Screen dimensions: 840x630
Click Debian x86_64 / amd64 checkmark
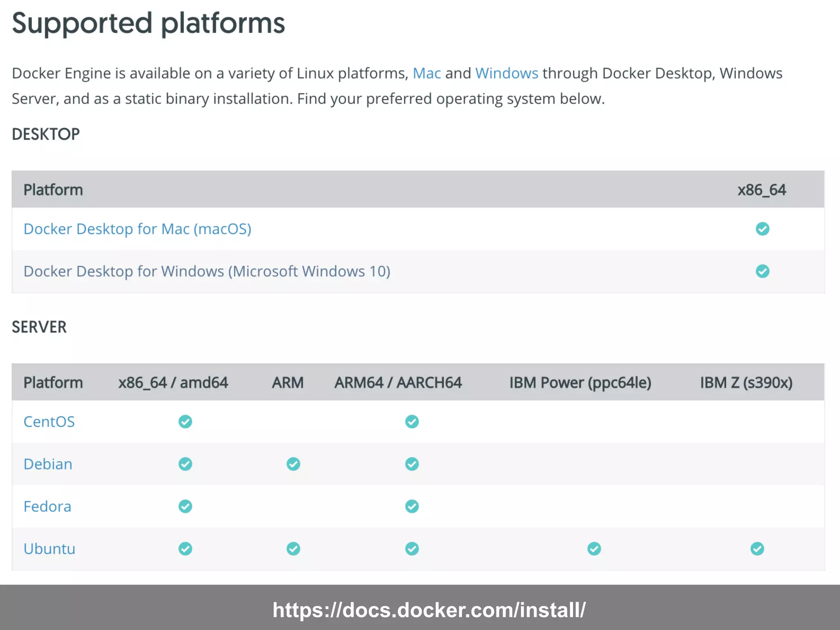tap(185, 464)
